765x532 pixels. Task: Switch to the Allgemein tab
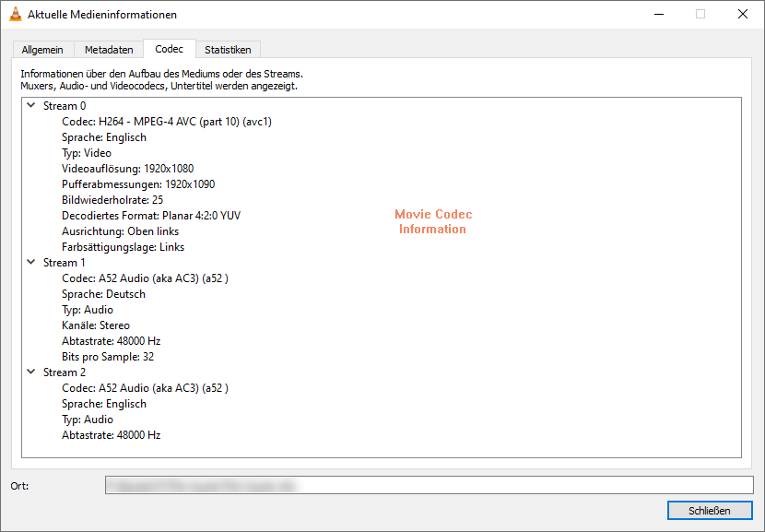(42, 49)
